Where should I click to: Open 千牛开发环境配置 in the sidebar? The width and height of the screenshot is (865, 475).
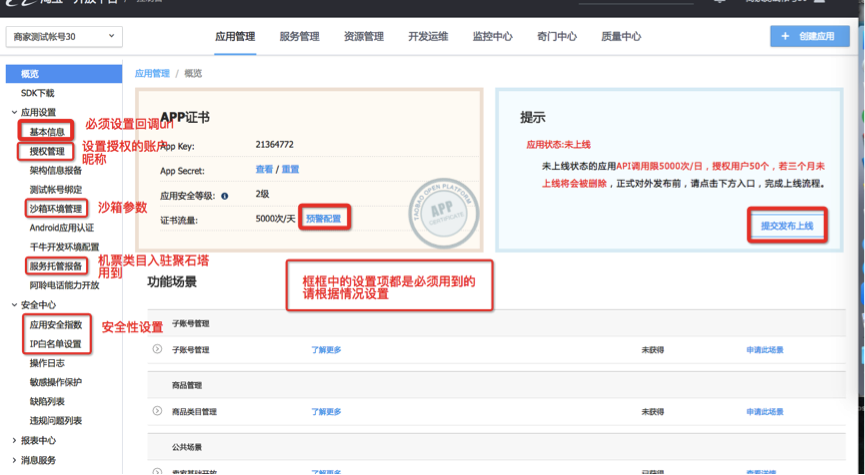click(x=65, y=247)
